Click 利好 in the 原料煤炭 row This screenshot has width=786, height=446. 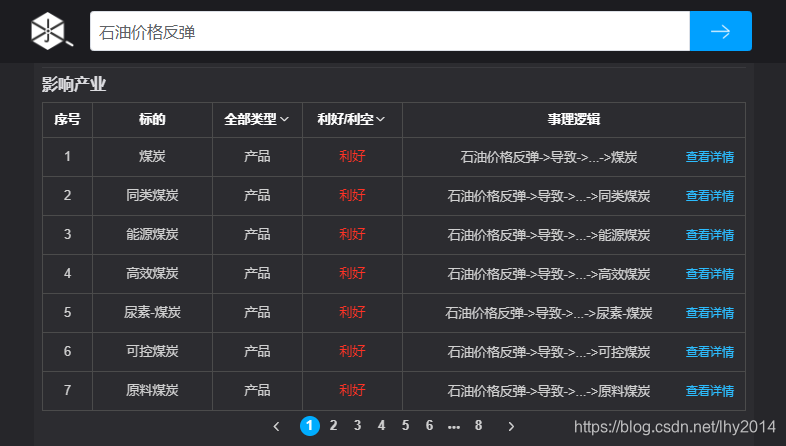click(352, 391)
